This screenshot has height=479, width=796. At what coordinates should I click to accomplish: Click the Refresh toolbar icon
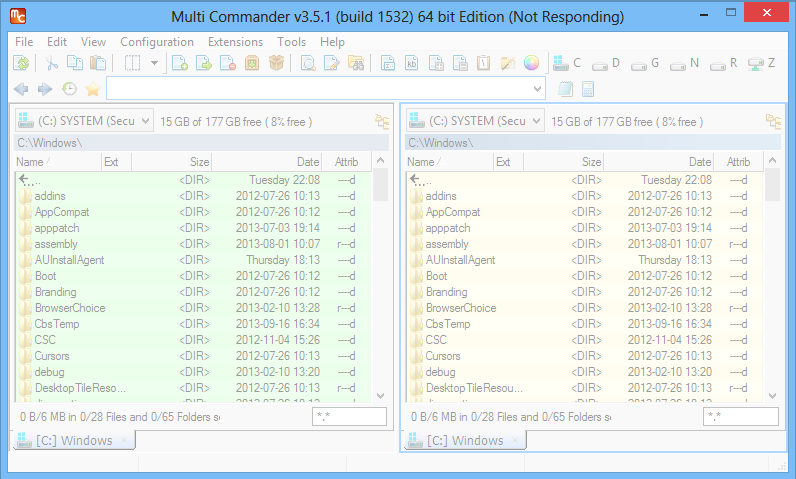pos(21,63)
